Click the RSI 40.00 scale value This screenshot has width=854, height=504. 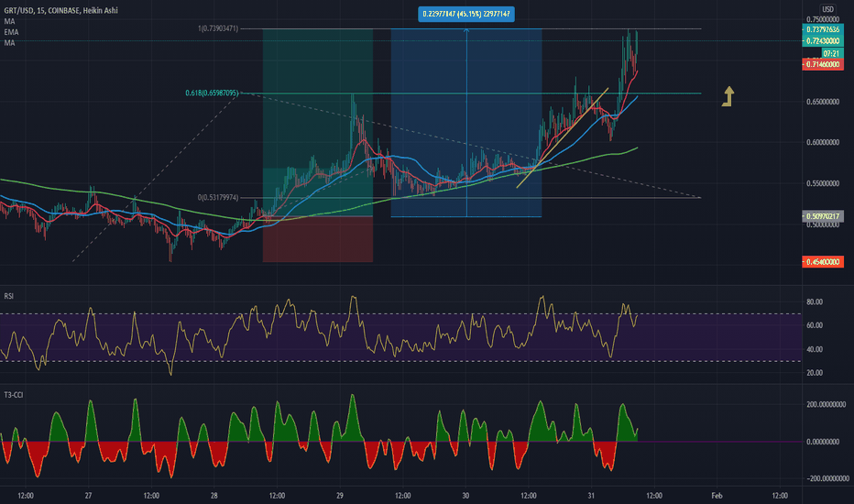pyautogui.click(x=815, y=349)
